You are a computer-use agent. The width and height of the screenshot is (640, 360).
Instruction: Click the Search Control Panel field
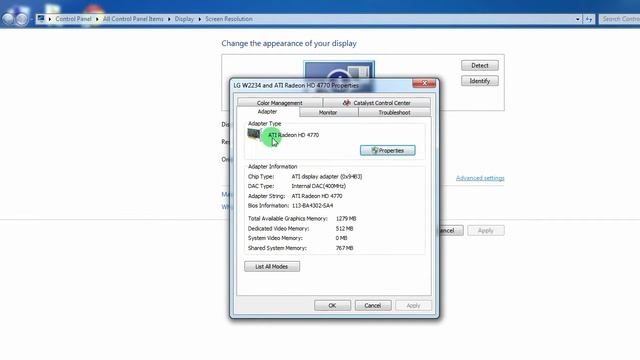pos(620,19)
